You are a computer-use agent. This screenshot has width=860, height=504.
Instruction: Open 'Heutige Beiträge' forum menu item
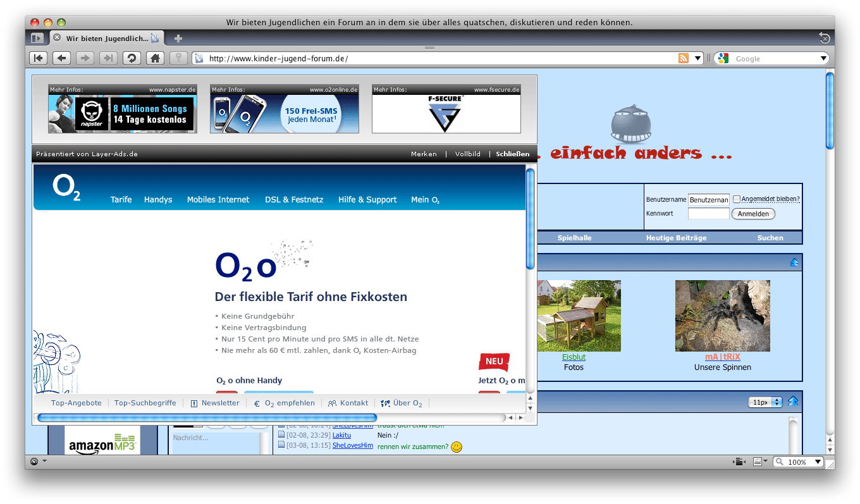click(x=676, y=238)
